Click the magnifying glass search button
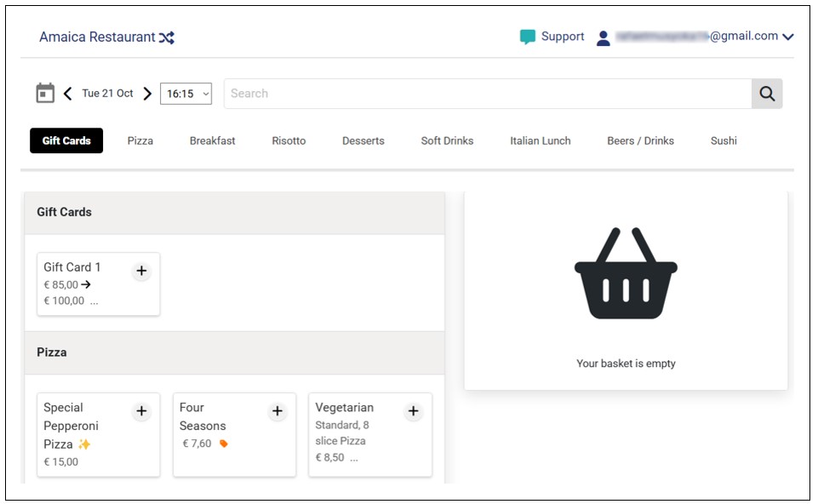This screenshot has height=504, width=818. click(x=766, y=94)
